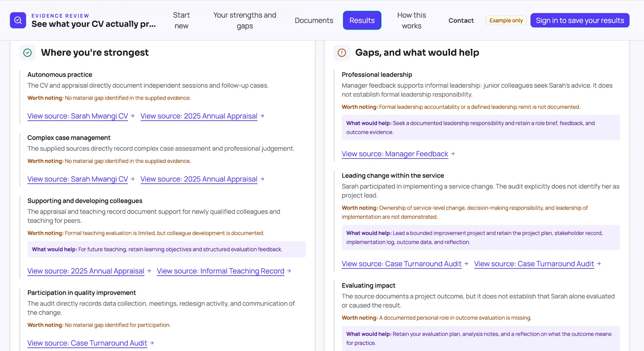Click the What would help box about future teaching
This screenshot has height=351, width=644.
coord(167,249)
